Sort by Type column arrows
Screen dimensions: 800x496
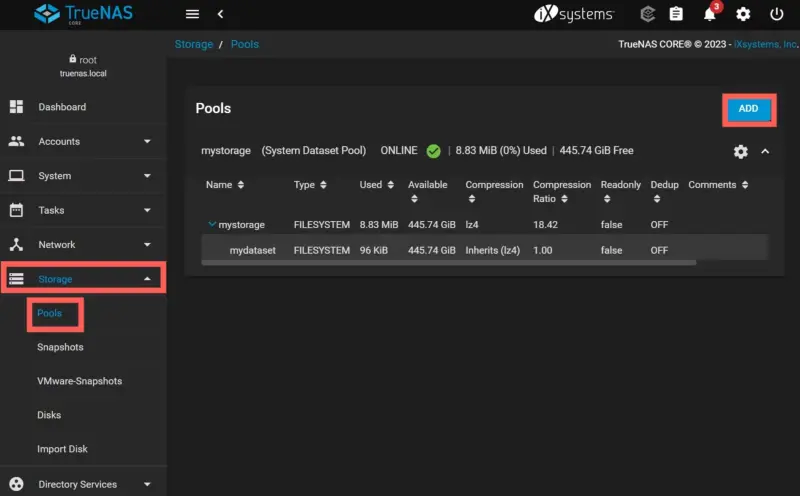pos(323,185)
